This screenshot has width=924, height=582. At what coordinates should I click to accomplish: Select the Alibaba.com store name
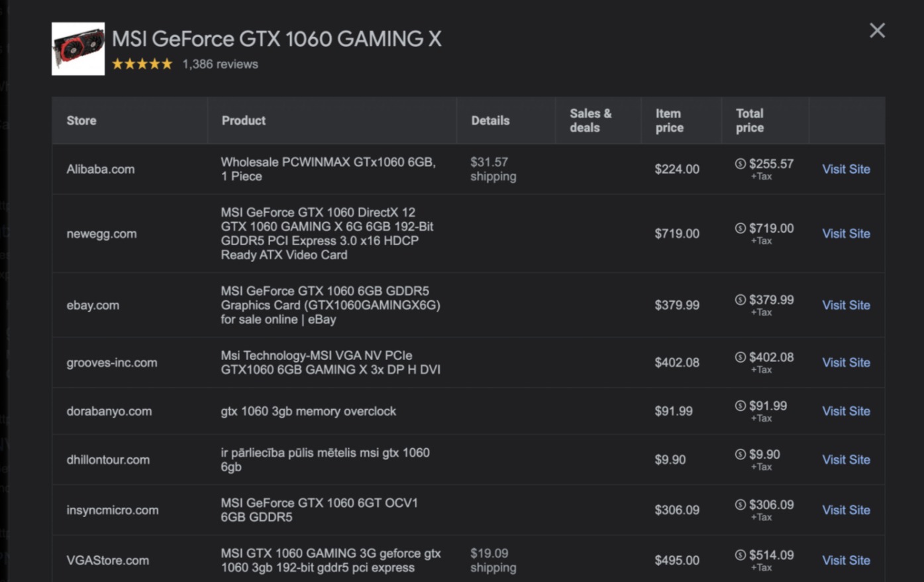(100, 169)
